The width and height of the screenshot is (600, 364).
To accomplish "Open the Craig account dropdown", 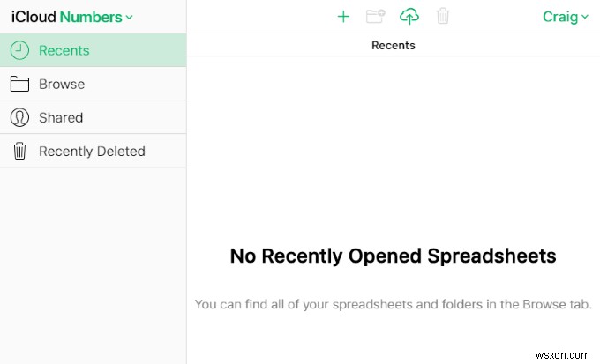I will tap(566, 17).
